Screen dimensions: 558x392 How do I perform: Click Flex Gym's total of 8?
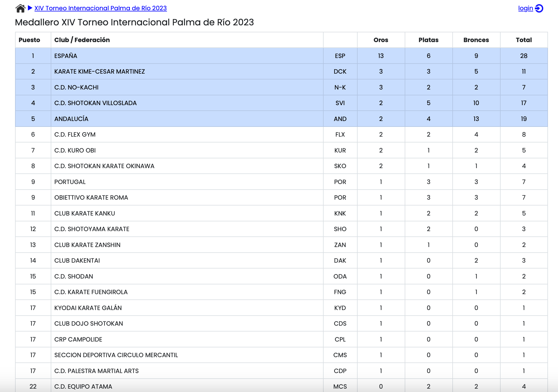point(524,134)
